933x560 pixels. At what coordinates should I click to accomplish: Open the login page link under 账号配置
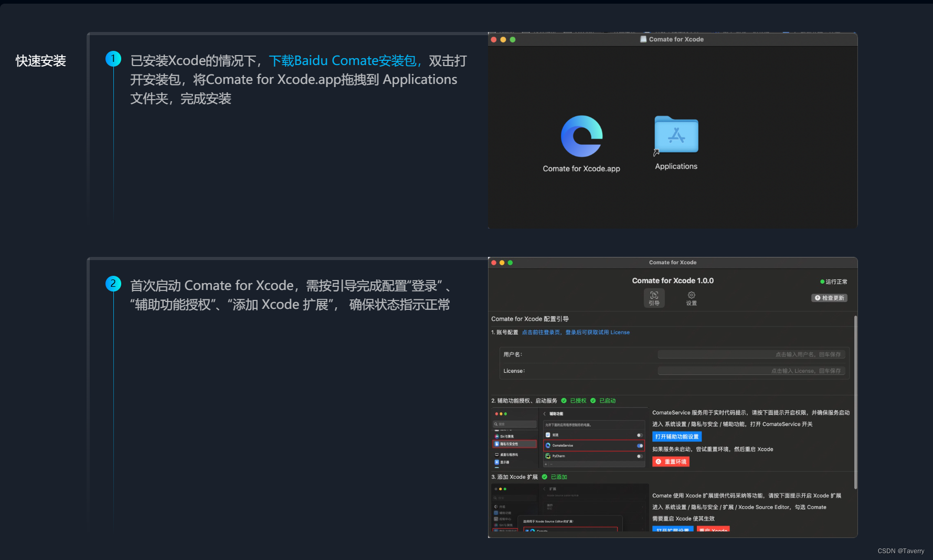click(576, 332)
